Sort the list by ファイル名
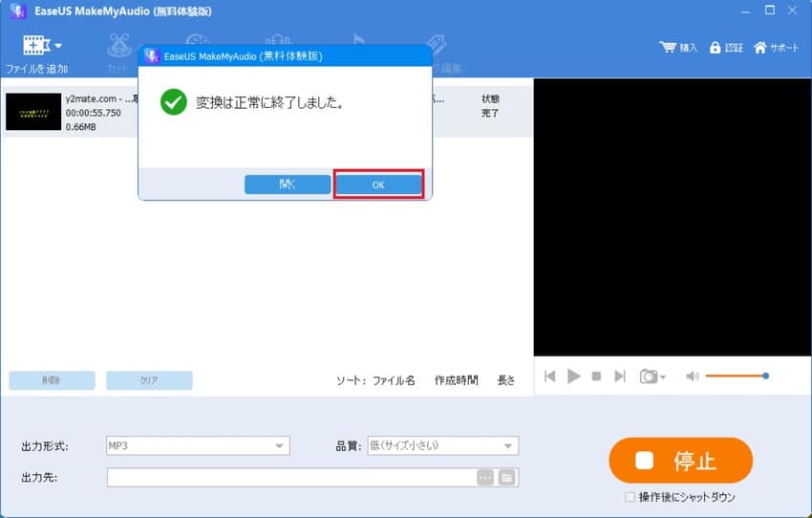This screenshot has width=812, height=518. [x=394, y=380]
